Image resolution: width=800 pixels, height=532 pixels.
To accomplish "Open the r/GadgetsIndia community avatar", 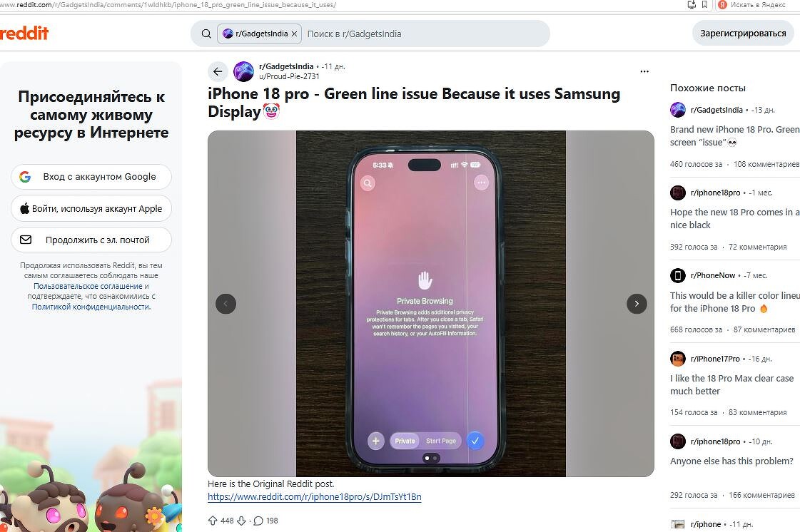I will point(244,71).
